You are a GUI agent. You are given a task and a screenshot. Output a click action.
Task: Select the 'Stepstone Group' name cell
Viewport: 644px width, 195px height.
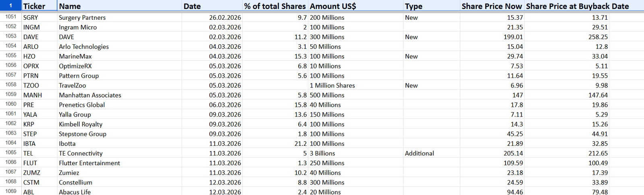[x=120, y=134]
